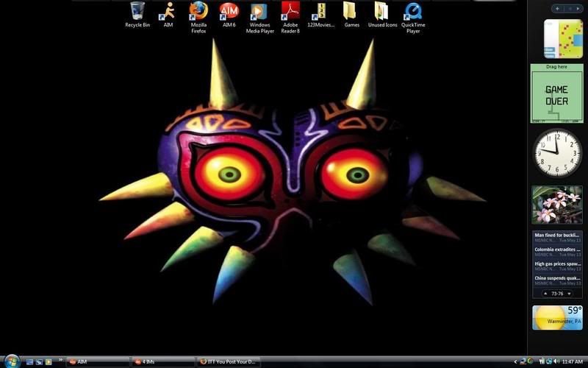Switch to the 4 IMs taskbar button

click(x=162, y=361)
